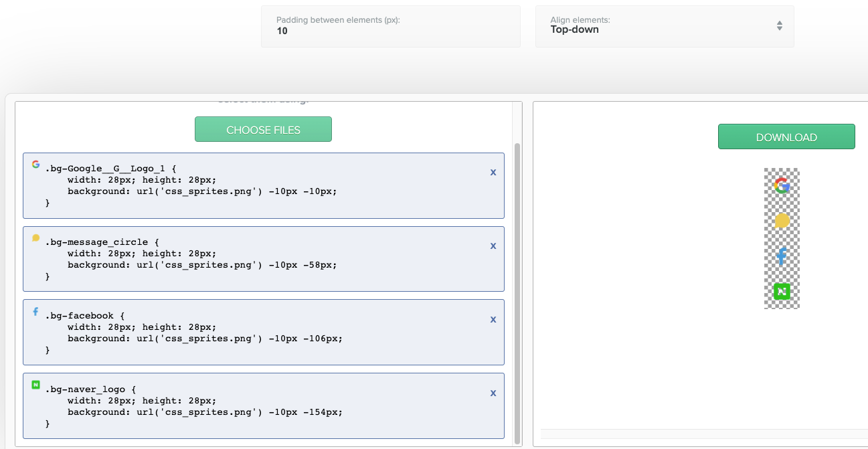Click the CHOOSE FILES button
868x449 pixels.
click(x=263, y=129)
